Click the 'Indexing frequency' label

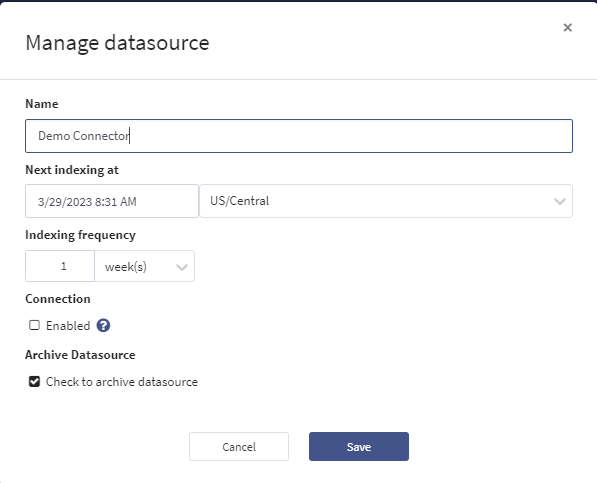pos(80,235)
